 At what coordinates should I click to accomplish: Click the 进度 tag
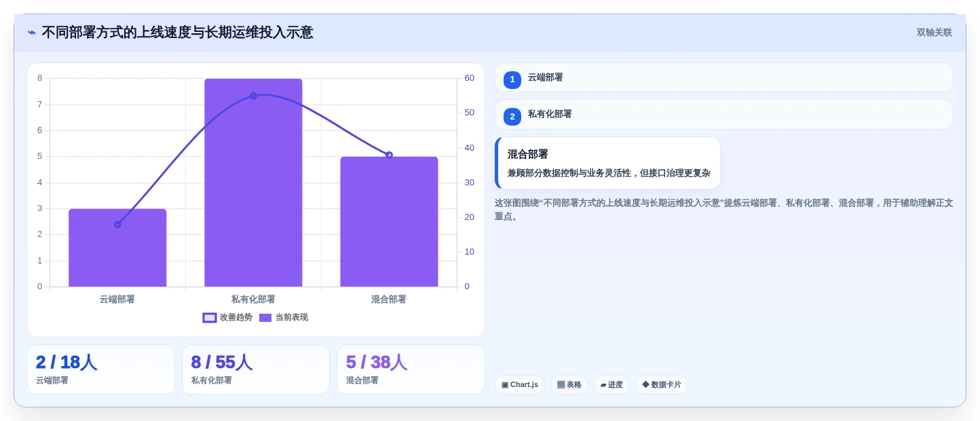[x=611, y=385]
